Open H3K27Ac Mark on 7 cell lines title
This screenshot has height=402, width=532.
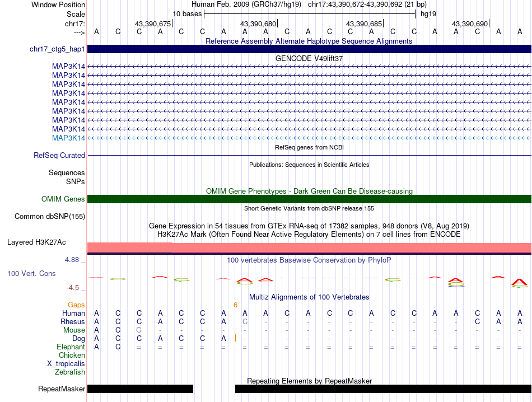click(x=309, y=235)
